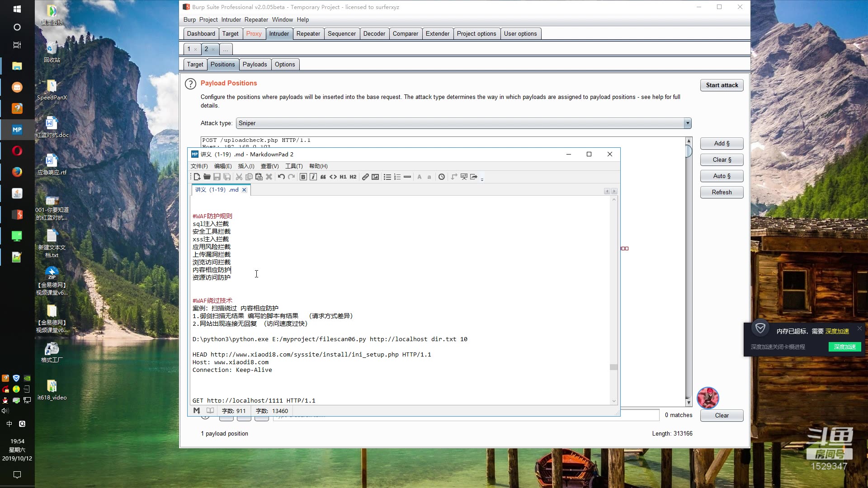Click the bold H1 heading icon in MarkdownPad
The height and width of the screenshot is (488, 868).
point(345,176)
